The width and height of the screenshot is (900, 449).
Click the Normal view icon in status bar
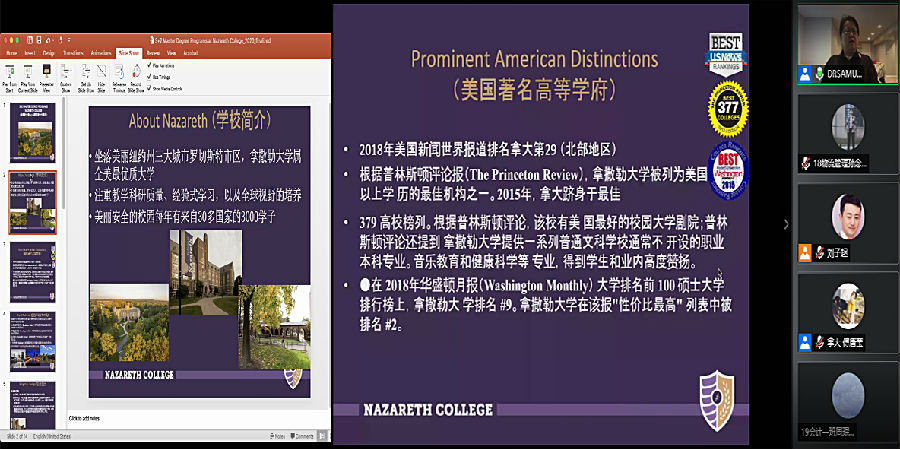click(323, 436)
